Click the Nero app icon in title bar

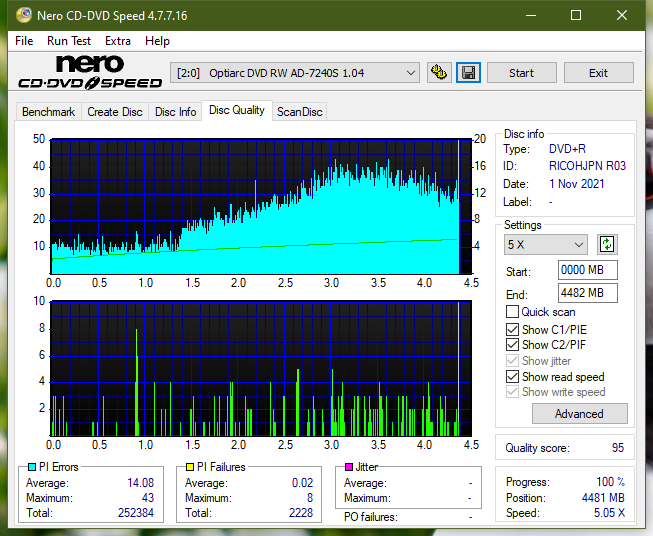pyautogui.click(x=24, y=15)
